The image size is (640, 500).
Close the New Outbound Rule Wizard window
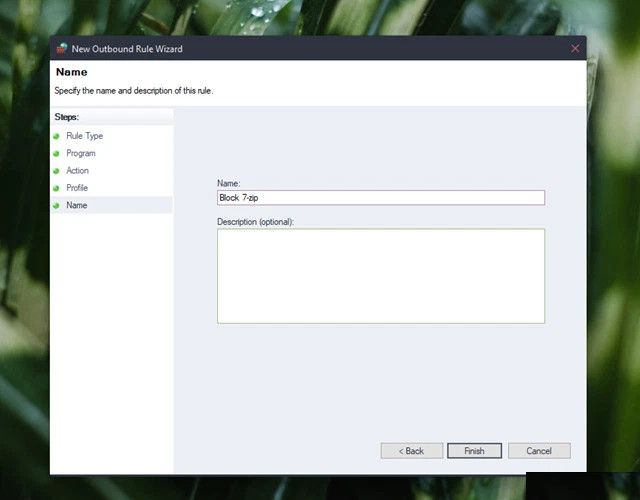575,48
